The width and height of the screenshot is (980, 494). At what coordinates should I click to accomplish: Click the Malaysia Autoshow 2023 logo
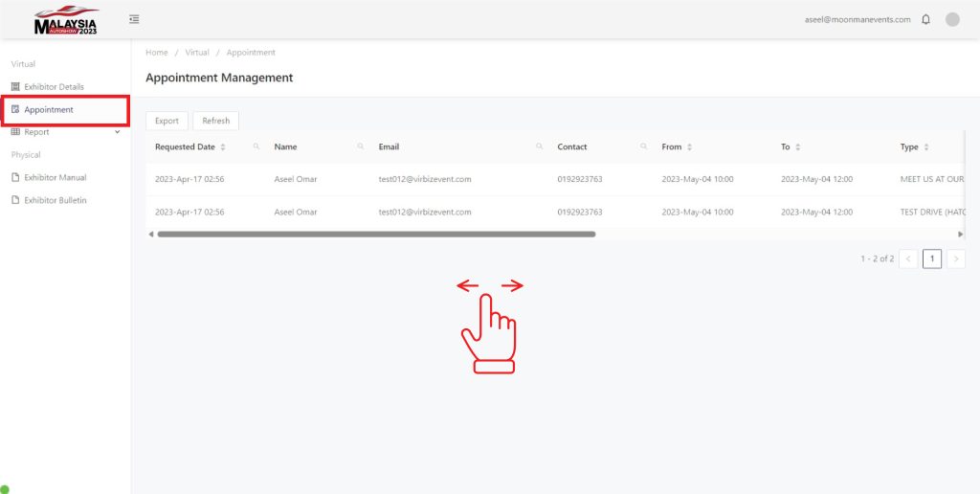(66, 21)
